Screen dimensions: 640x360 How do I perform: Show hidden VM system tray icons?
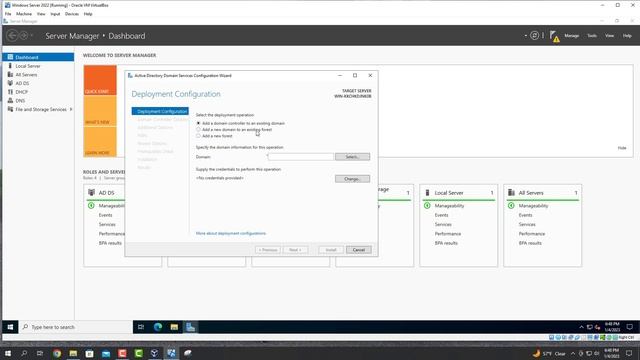[581, 327]
